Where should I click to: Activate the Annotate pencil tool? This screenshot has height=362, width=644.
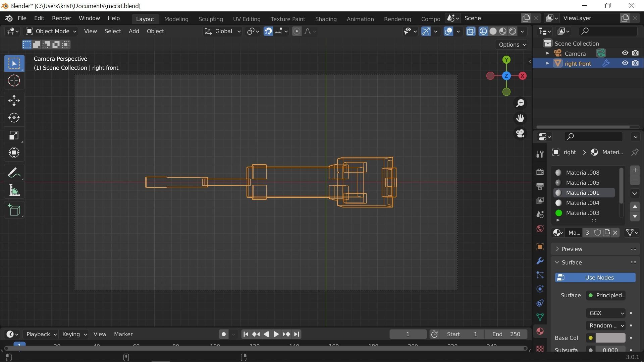(14, 173)
